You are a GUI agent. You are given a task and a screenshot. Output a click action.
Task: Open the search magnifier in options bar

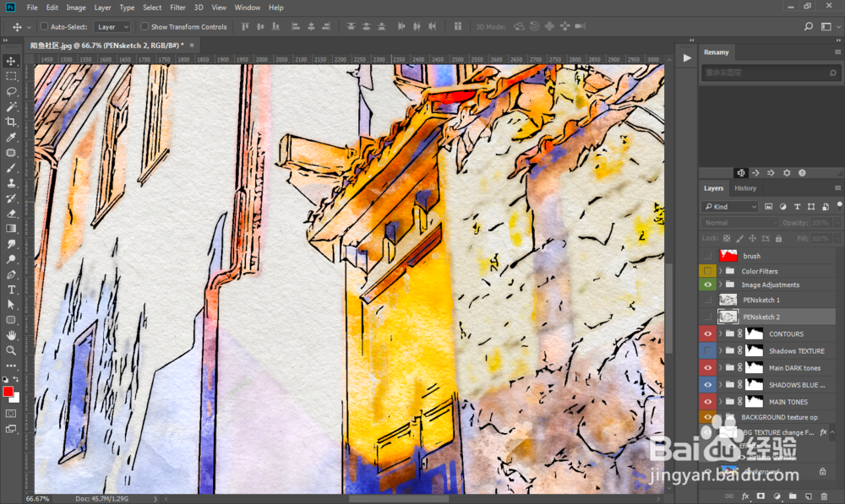click(x=809, y=26)
